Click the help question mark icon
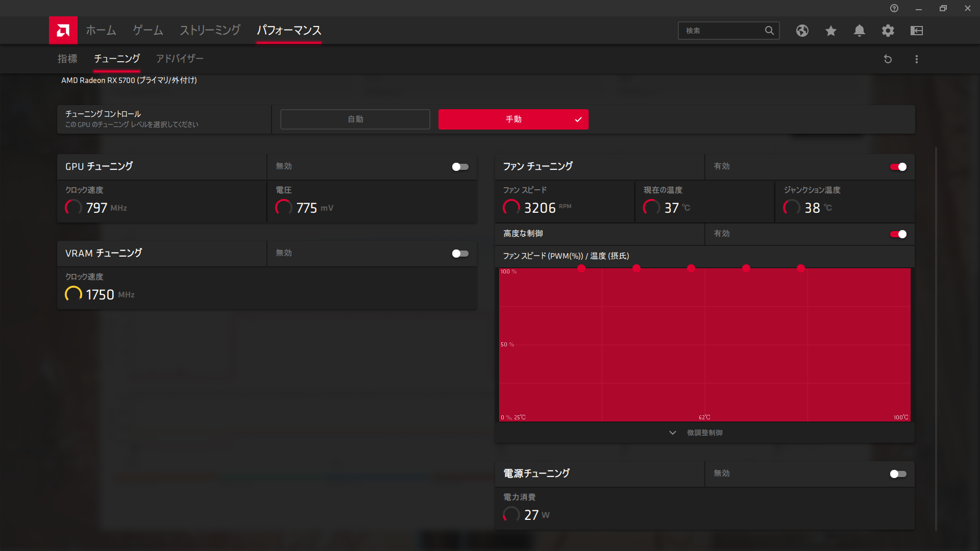Image resolution: width=980 pixels, height=551 pixels. tap(894, 8)
